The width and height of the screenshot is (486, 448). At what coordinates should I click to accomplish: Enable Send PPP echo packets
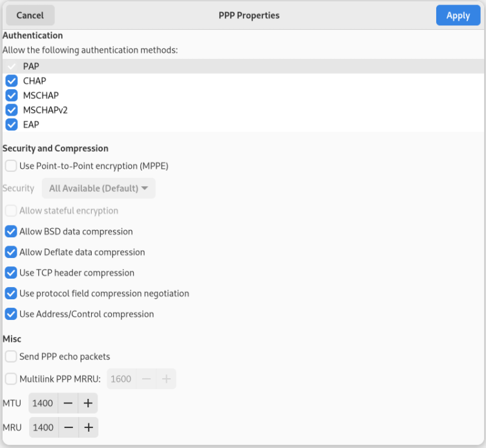pyautogui.click(x=11, y=356)
